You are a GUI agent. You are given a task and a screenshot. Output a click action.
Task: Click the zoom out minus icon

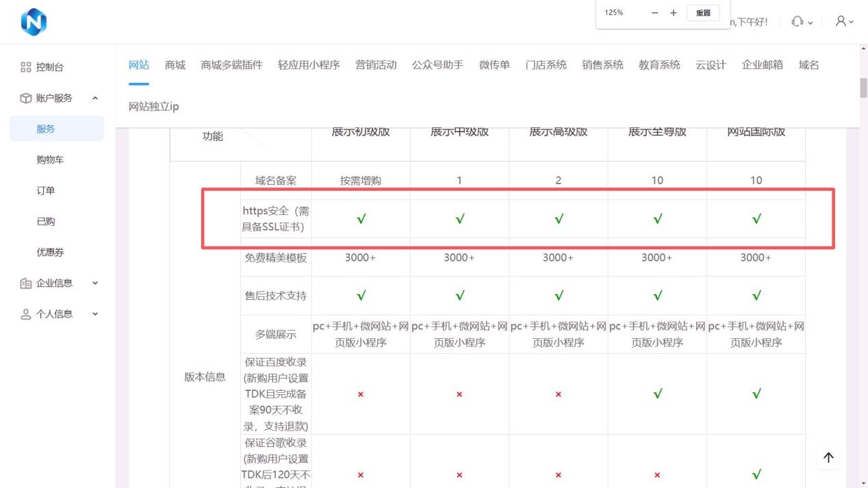pos(654,13)
